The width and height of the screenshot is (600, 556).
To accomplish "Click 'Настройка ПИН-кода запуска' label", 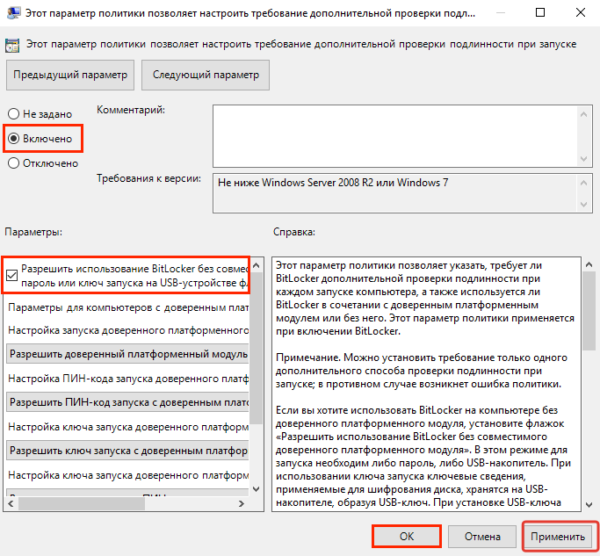I will pos(128,378).
